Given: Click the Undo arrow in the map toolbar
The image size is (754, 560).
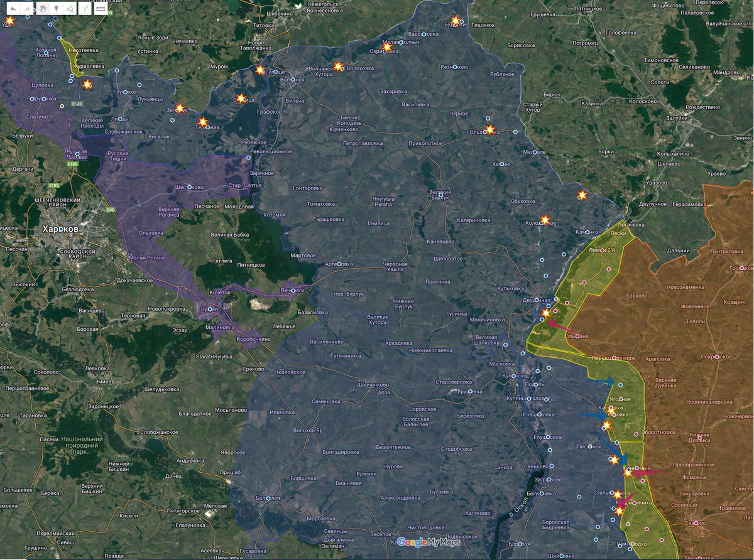Looking at the screenshot, I should coord(13,9).
